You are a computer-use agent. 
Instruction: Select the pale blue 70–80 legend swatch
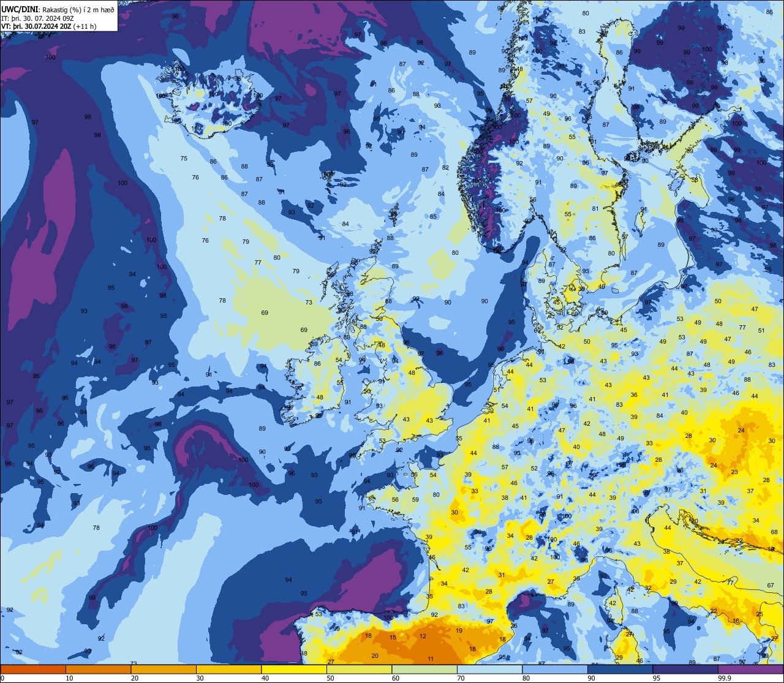489,669
